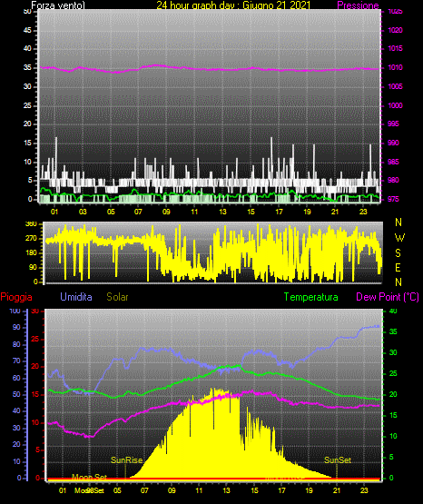Click hour 19 under the temperature graph
Image resolution: width=423 pixels, height=504 pixels.
pos(309,490)
